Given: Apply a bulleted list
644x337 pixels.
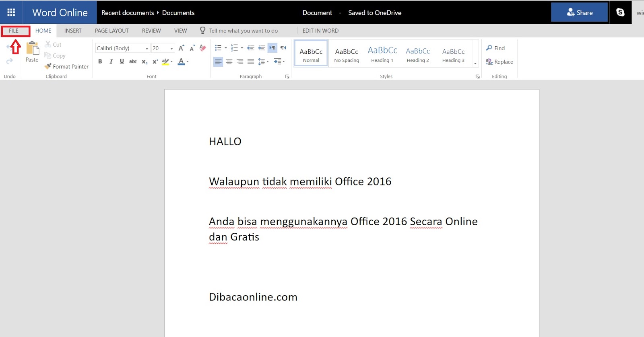Looking at the screenshot, I should tap(218, 48).
